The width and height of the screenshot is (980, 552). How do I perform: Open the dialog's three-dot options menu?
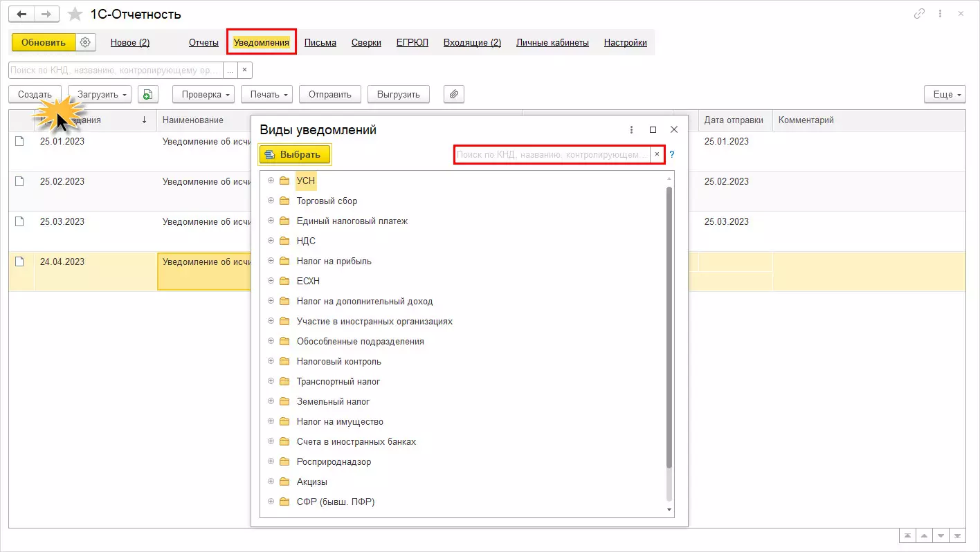[631, 129]
